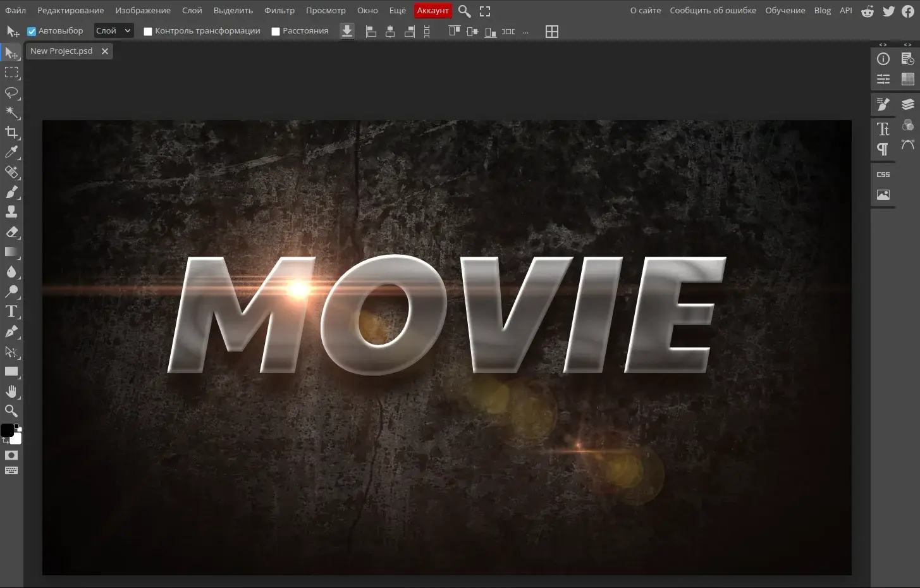Select the Eyedropper tool
Viewport: 920px width, 588px height.
(x=11, y=152)
